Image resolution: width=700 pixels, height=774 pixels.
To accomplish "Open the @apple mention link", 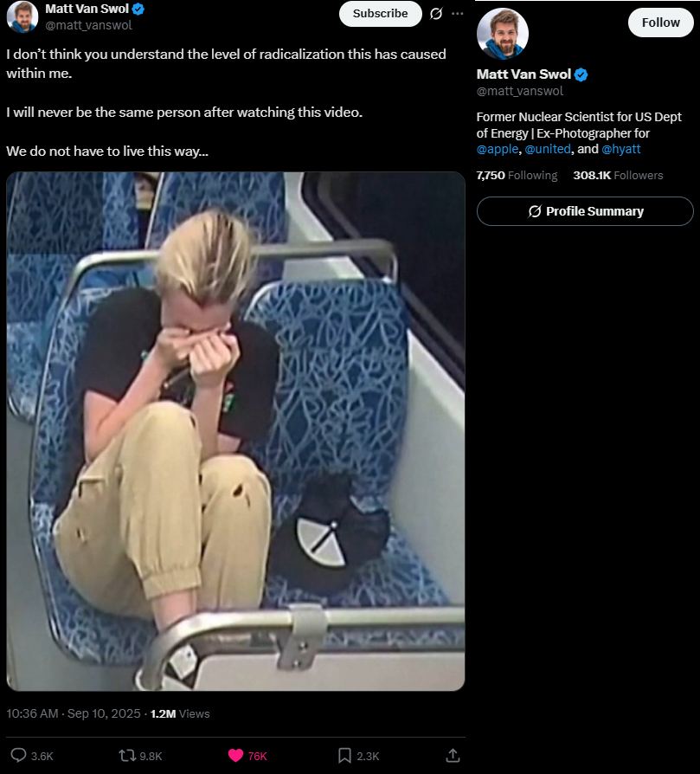I will click(x=498, y=149).
